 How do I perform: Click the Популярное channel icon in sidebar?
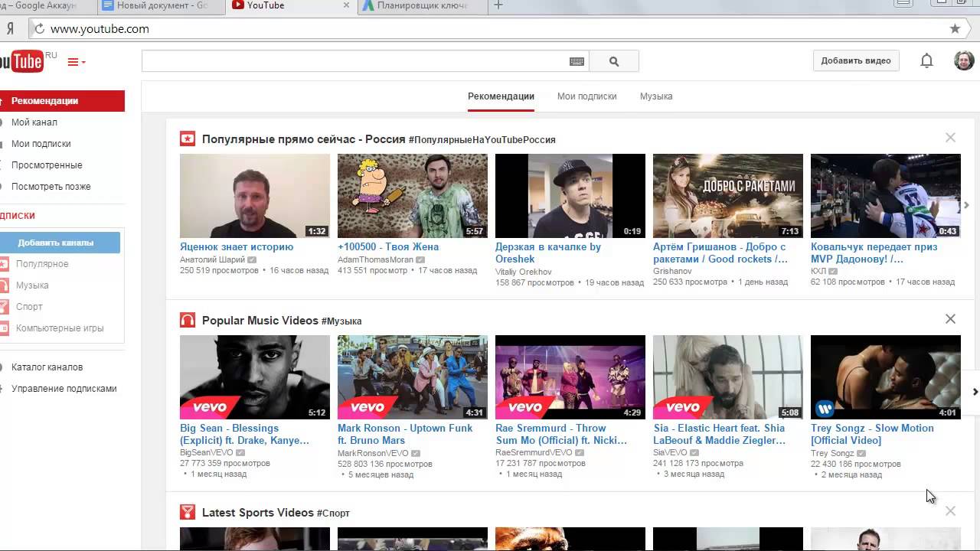pyautogui.click(x=5, y=264)
